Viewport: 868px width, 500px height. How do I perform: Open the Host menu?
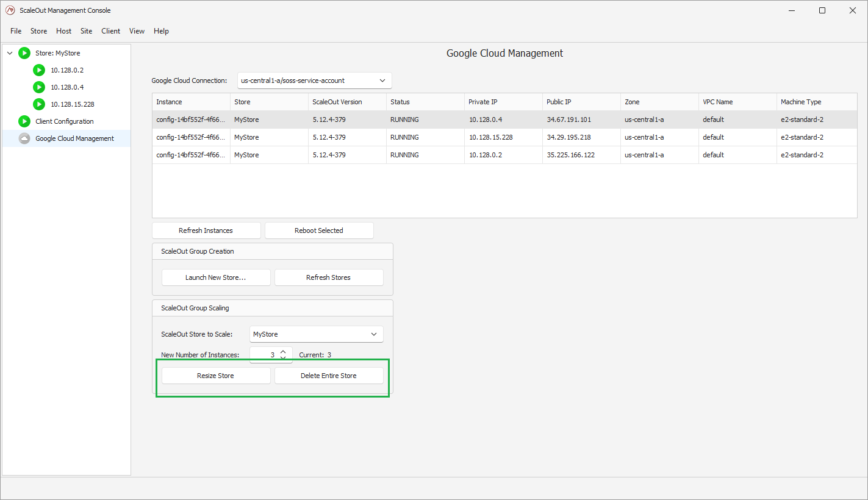(63, 31)
